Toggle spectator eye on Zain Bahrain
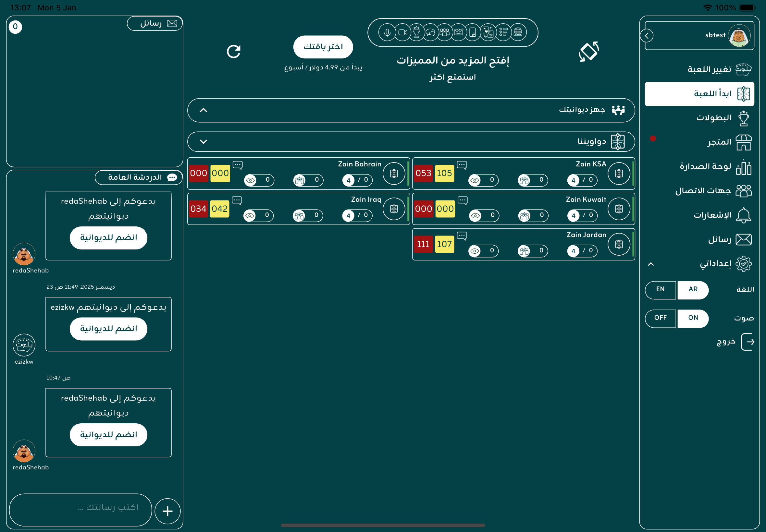Image resolution: width=766 pixels, height=532 pixels. 251,180
